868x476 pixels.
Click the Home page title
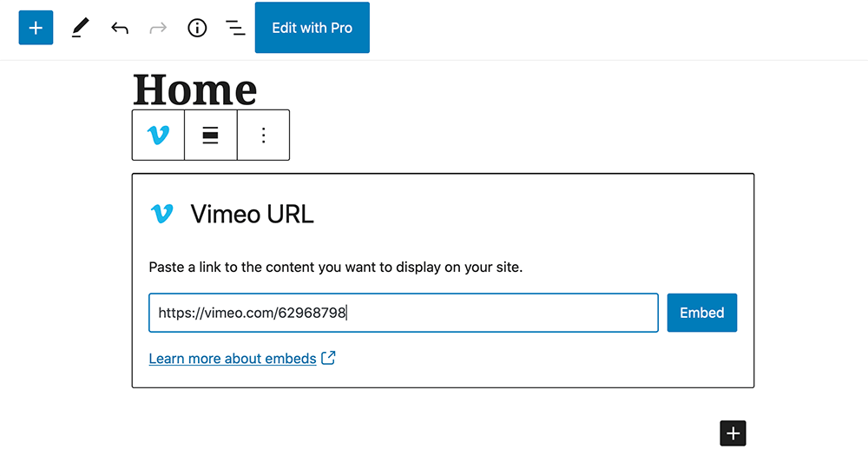coord(194,89)
